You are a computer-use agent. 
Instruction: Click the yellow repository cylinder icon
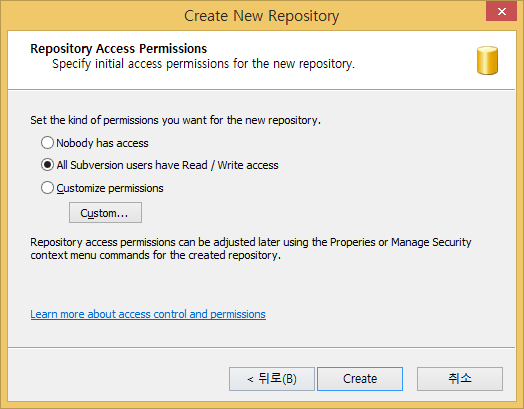[487, 60]
